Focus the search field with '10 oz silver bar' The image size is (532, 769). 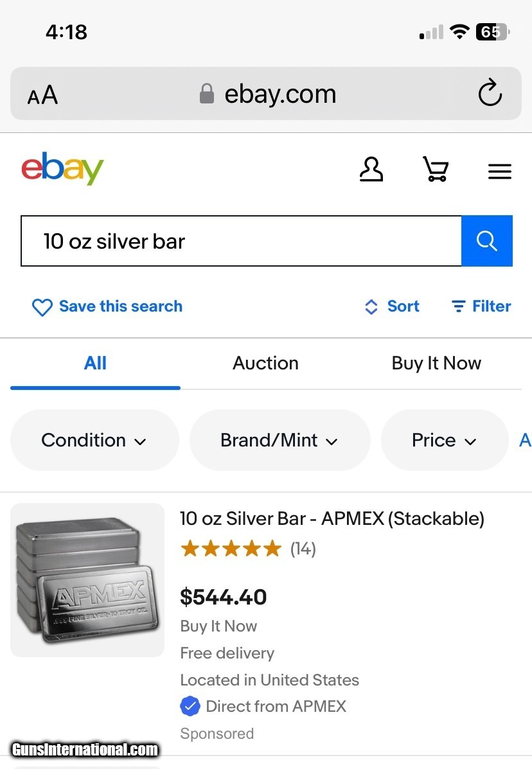(241, 242)
